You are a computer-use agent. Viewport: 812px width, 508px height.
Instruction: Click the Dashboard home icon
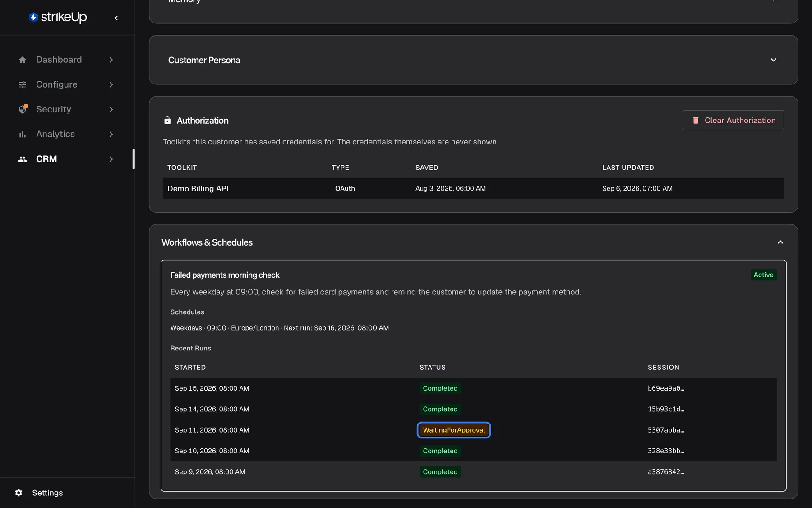point(23,60)
